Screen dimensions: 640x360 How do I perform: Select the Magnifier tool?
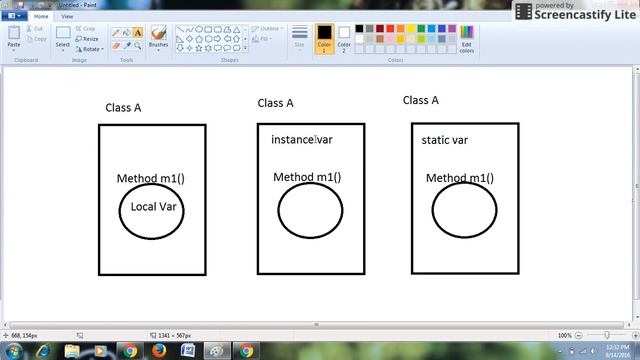[x=138, y=46]
